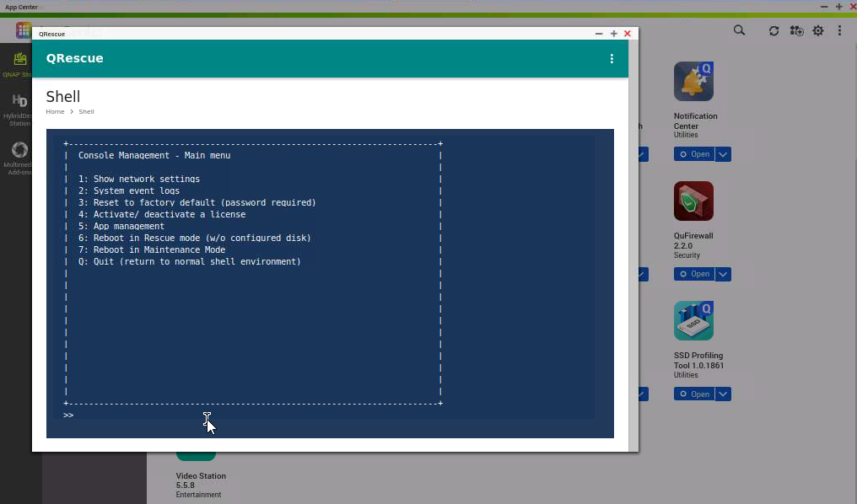This screenshot has width=857, height=504.
Task: Click the App Center grid logo icon
Action: point(23,30)
